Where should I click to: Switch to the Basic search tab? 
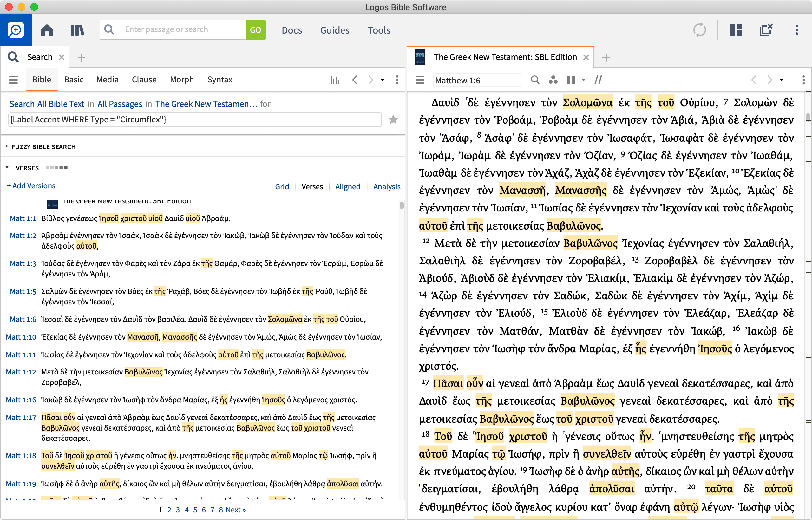(74, 80)
